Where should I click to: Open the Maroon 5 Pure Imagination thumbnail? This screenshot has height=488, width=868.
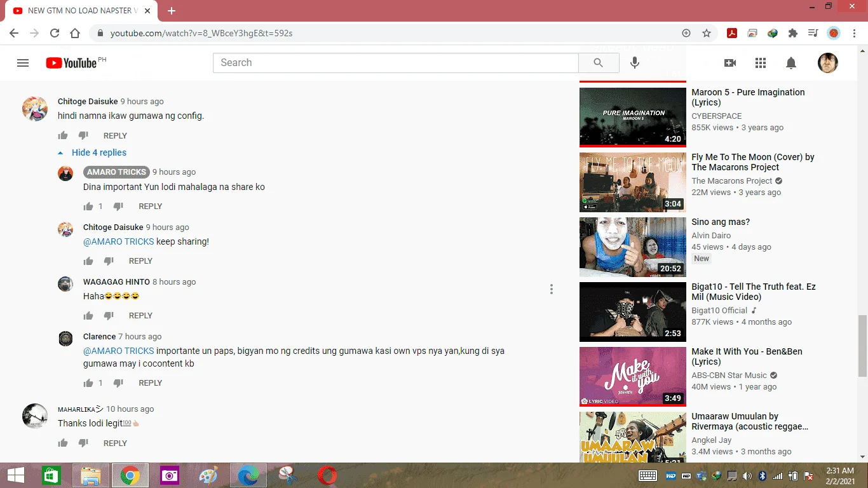(633, 117)
